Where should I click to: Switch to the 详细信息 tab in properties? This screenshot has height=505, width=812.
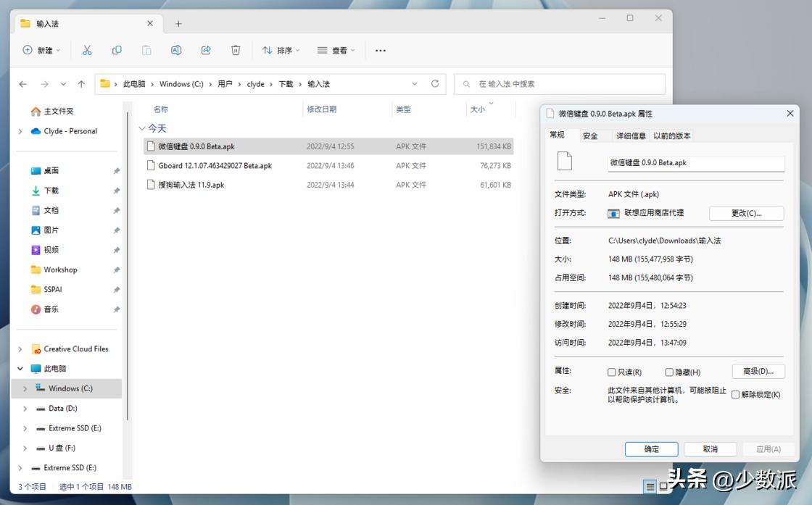click(x=630, y=135)
